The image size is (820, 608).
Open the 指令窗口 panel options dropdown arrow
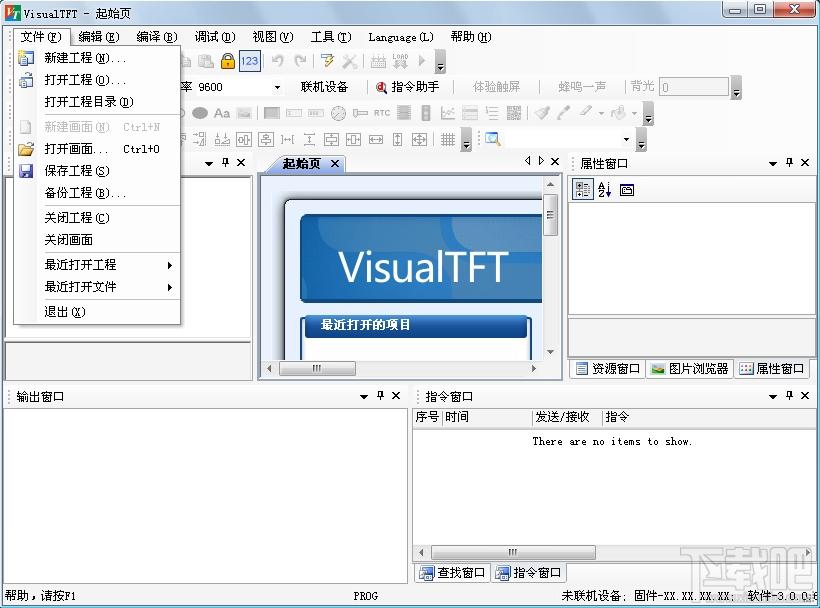coord(772,396)
